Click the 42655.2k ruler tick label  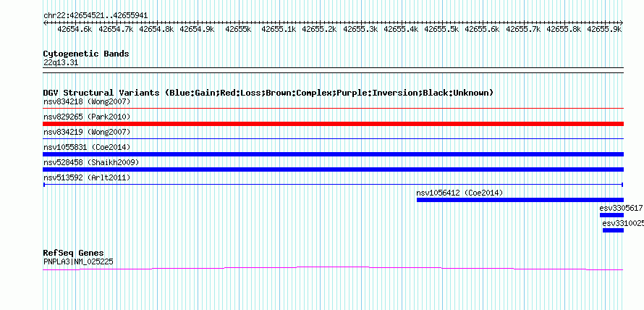(x=320, y=29)
